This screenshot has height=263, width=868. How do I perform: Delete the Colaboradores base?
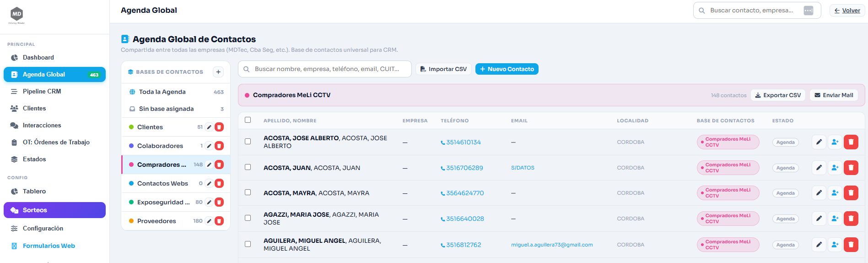tap(219, 146)
